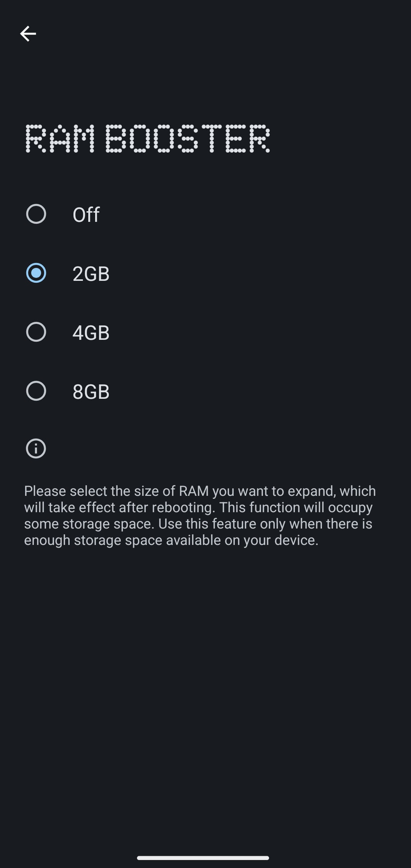Tap the information circle icon
411x868 pixels.
pos(36,448)
